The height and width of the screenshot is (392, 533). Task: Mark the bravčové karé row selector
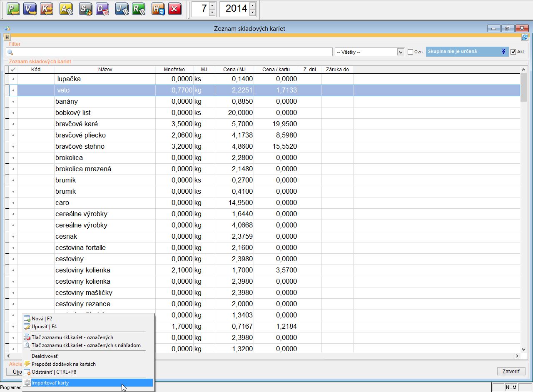point(13,124)
